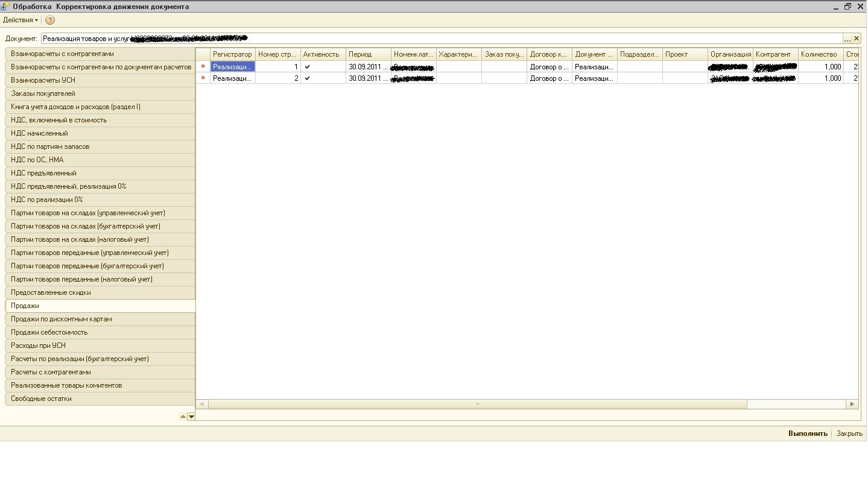Click the Закрыть button
This screenshot has height=498, width=868.
(849, 433)
